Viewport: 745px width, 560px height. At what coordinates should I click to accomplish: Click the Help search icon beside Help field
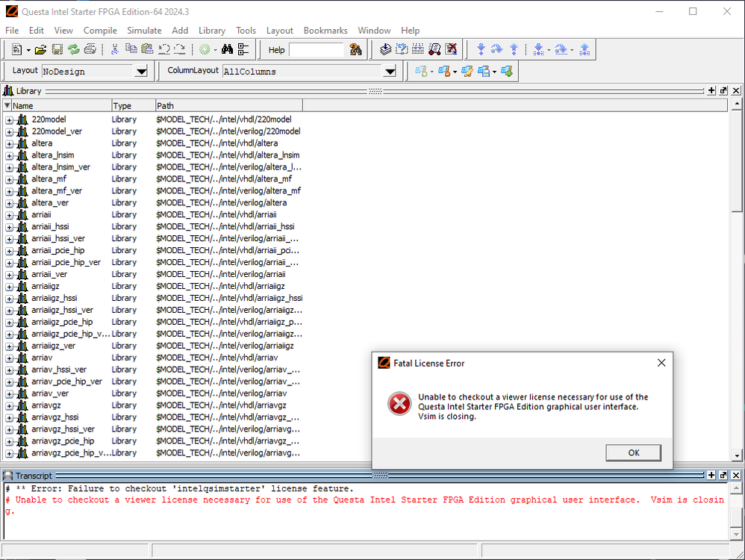pyautogui.click(x=355, y=49)
